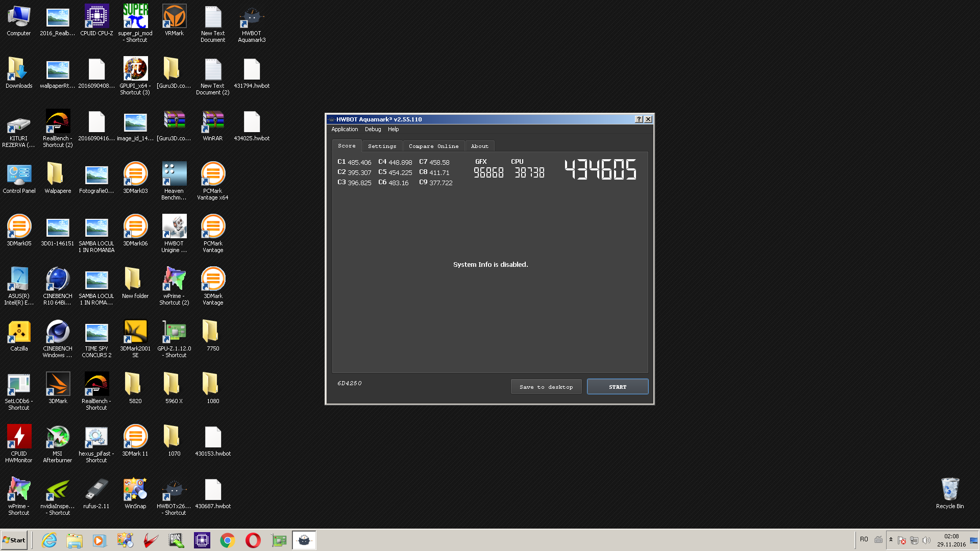Open the Help menu in Aquamark

(x=393, y=129)
